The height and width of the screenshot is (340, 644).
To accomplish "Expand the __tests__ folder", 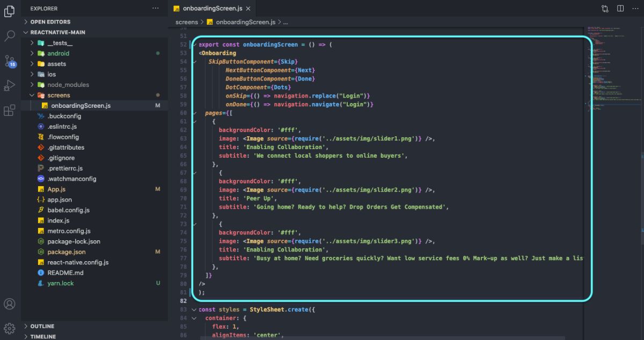I will 94,43.
